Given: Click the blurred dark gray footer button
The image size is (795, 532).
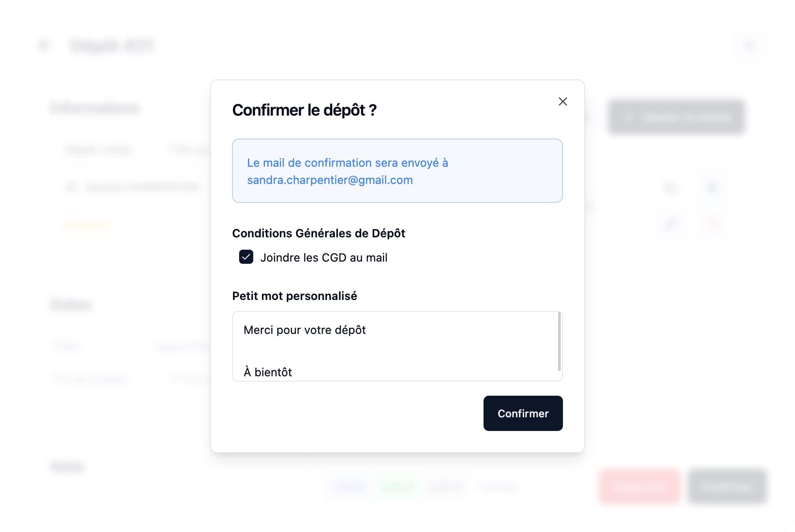Looking at the screenshot, I should pyautogui.click(x=727, y=487).
